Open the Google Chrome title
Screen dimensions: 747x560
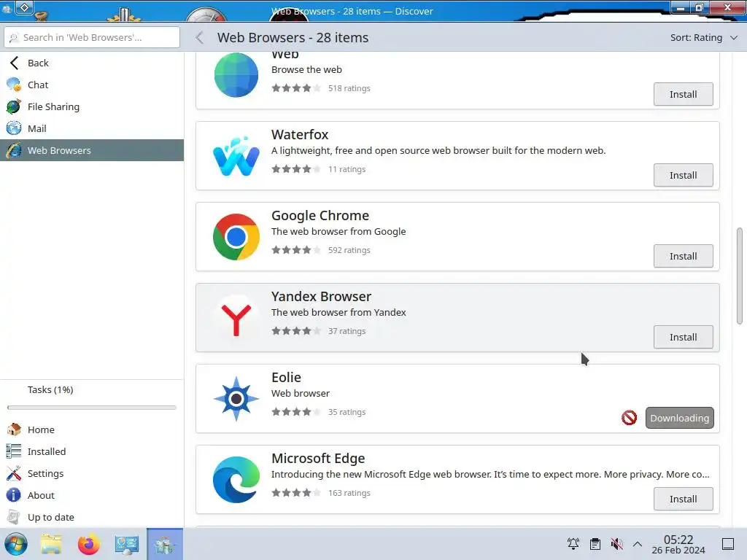(x=320, y=215)
